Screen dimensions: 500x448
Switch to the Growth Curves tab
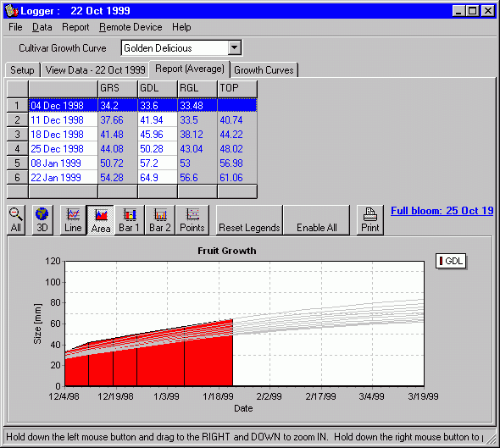264,70
